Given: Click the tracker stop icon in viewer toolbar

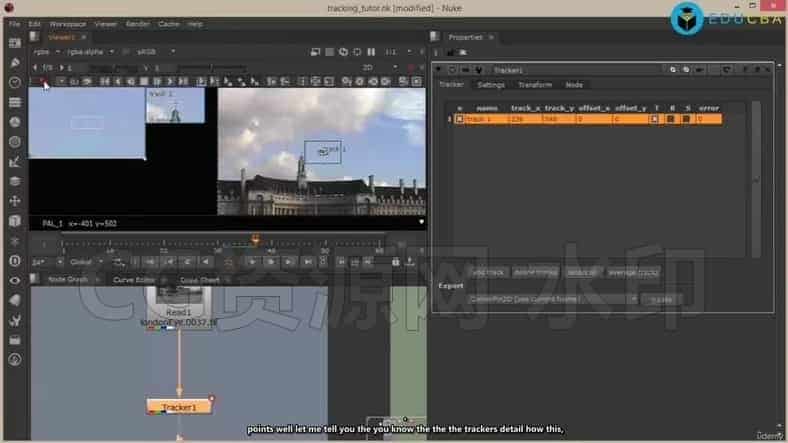Looking at the screenshot, I should (144, 81).
